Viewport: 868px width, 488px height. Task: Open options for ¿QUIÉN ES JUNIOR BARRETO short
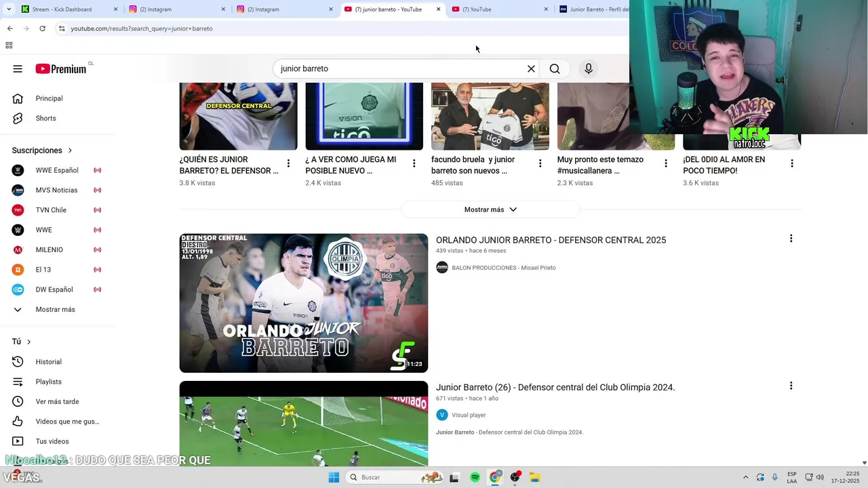[x=288, y=163]
